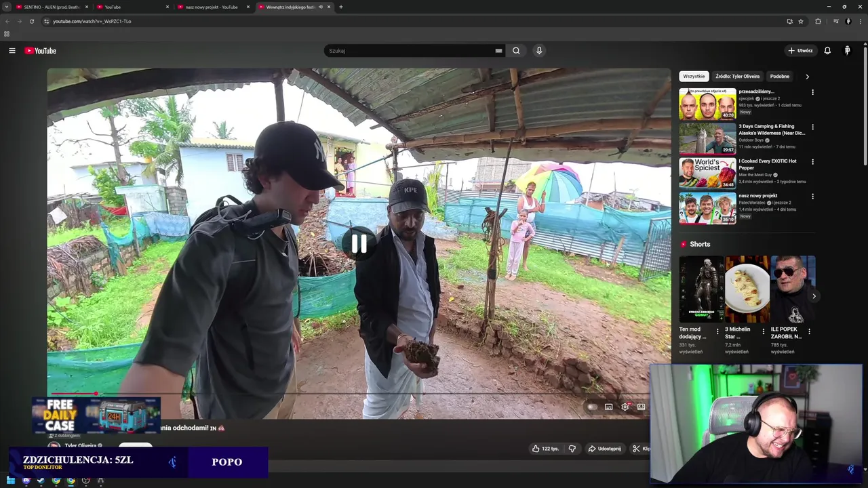Screen dimensions: 868x488
Task: Toggle subtitles in the video player
Action: pyautogui.click(x=608, y=407)
